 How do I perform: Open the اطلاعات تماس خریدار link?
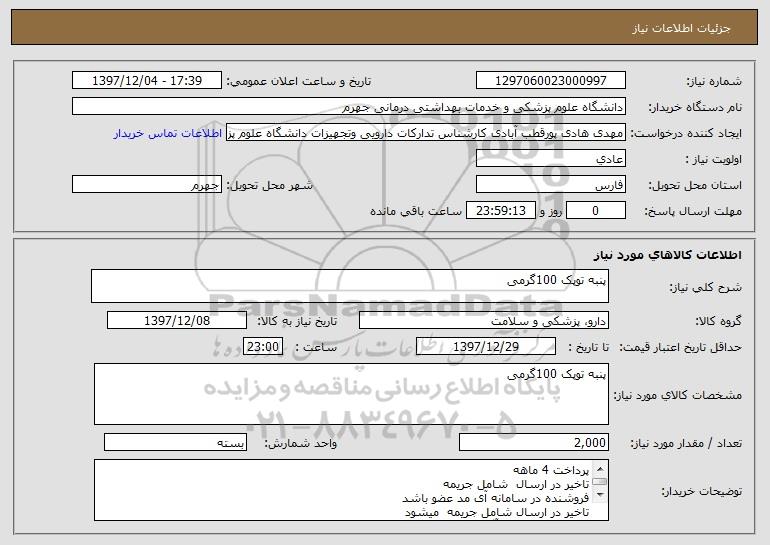coord(168,133)
